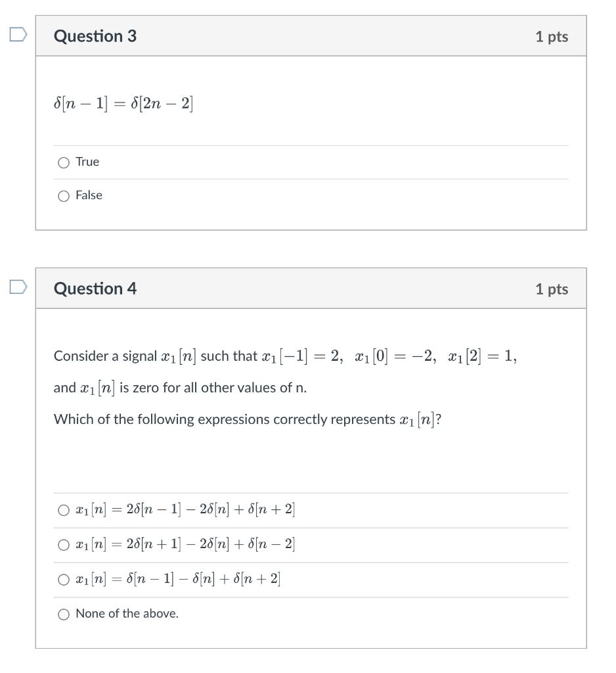The width and height of the screenshot is (616, 673).
Task: Select answer δ[n−1] − δ[n] + δ[n+2]
Action: pos(64,578)
